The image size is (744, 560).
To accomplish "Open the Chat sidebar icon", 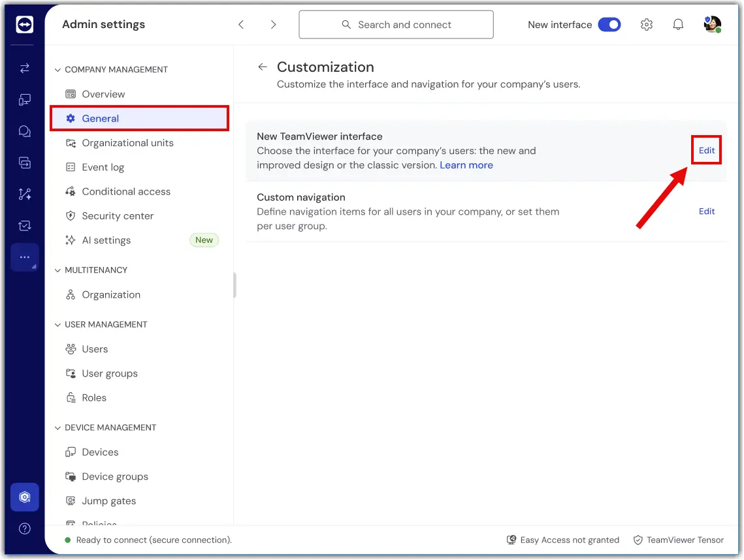I will coord(25,131).
